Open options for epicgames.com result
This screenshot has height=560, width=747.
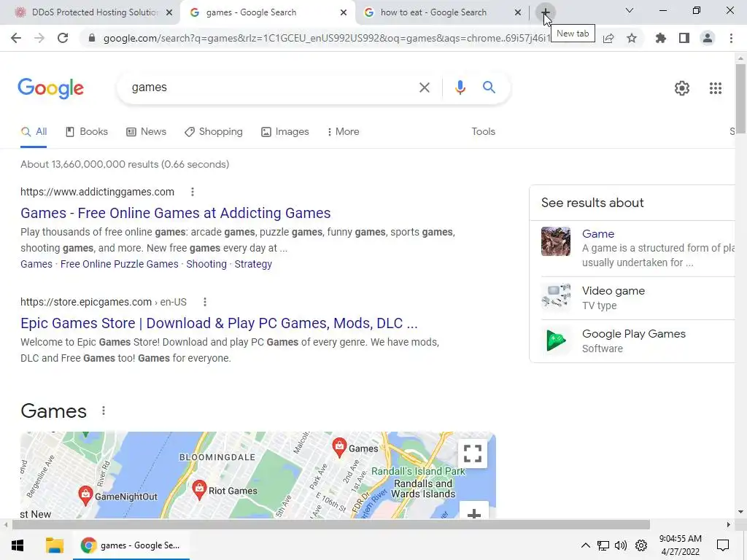coord(205,302)
